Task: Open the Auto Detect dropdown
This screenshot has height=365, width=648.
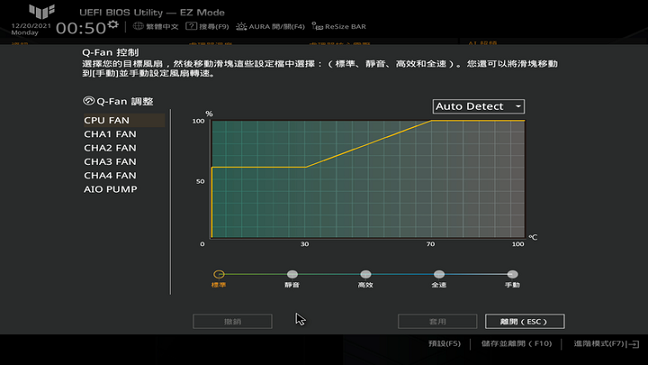Action: pyautogui.click(x=479, y=106)
